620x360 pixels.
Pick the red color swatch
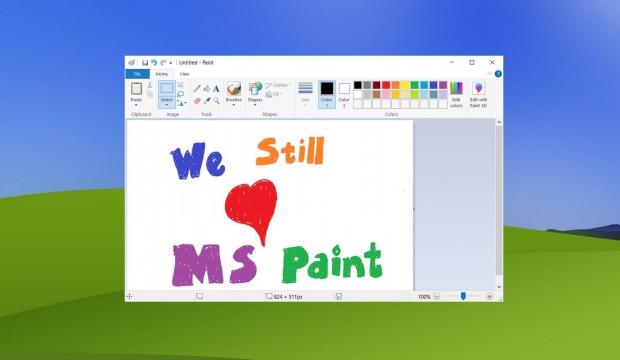point(386,85)
